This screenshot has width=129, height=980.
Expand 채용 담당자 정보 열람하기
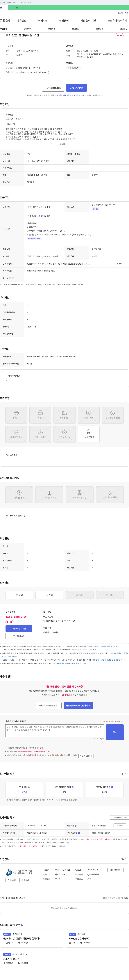click(78, 705)
